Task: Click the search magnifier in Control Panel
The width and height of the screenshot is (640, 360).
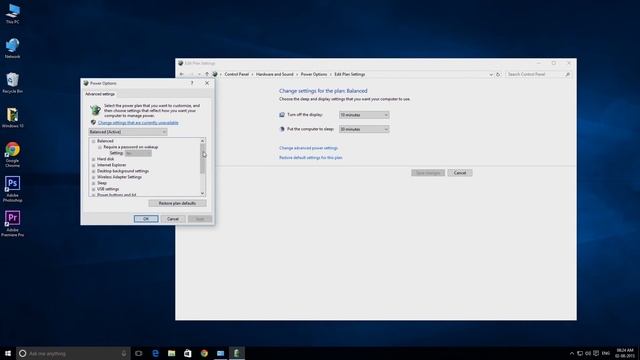Action: (567, 74)
